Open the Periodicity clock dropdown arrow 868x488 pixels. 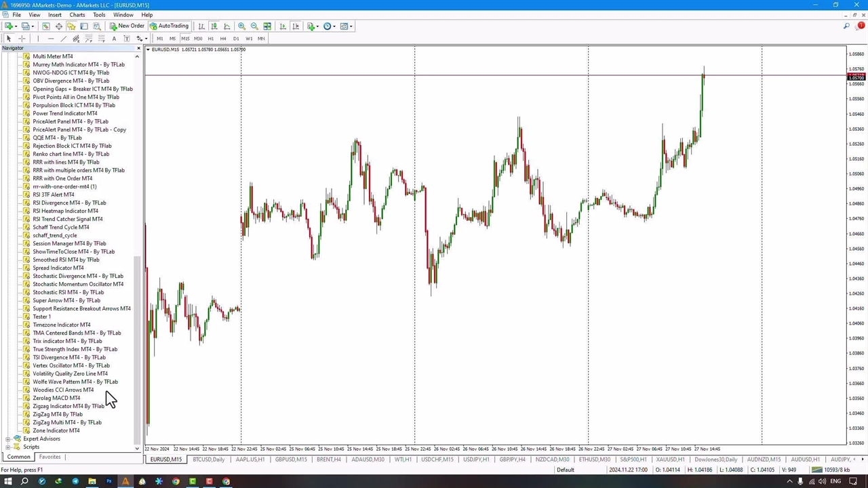(x=334, y=26)
